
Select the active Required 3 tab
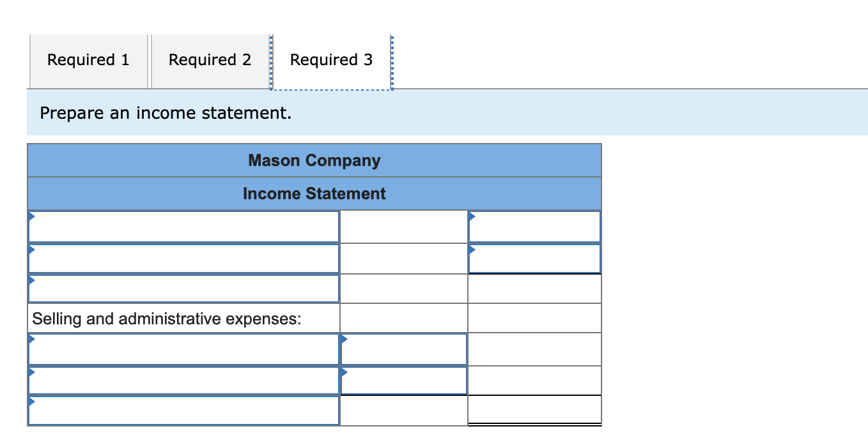click(x=331, y=60)
